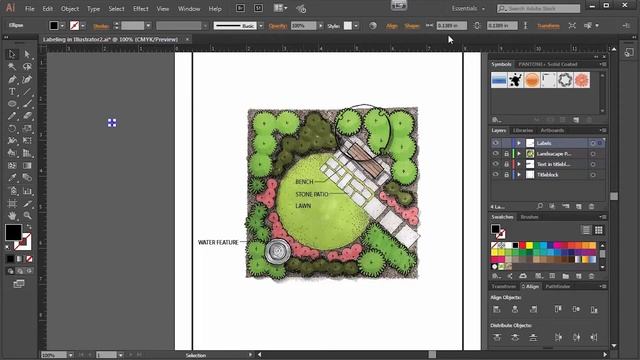Select the Blend tool
This screenshot has height=360, width=640.
point(27,178)
